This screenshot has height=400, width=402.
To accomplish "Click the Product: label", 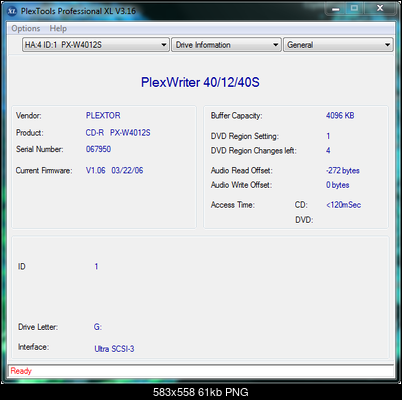I will [30, 133].
